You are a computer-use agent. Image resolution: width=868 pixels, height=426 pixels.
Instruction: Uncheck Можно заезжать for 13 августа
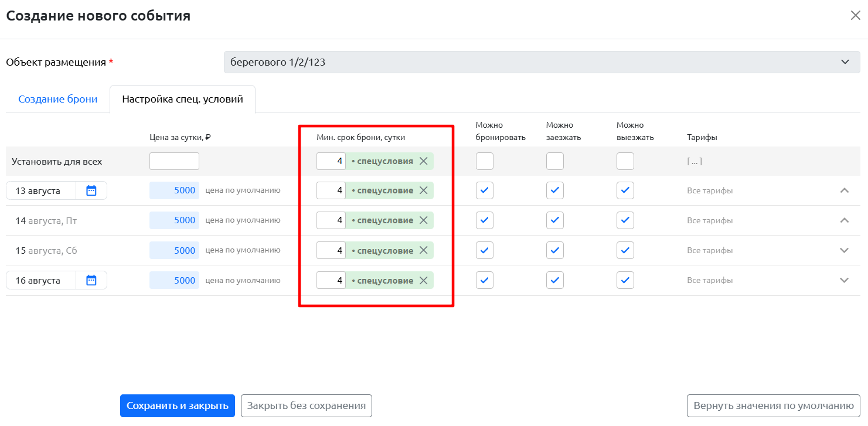coord(555,190)
